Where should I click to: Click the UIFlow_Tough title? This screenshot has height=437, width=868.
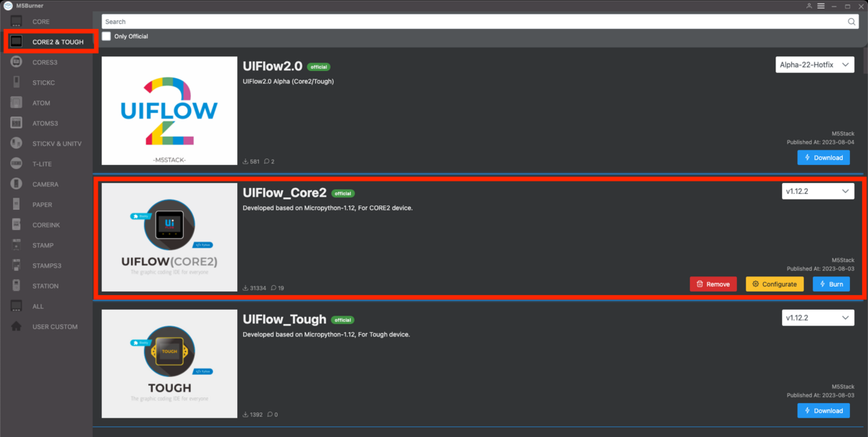pos(285,319)
